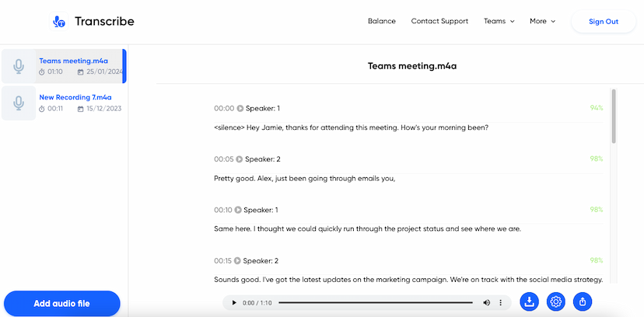Click the transcript vertical scrollbar
The height and width of the screenshot is (317, 644).
point(614,117)
